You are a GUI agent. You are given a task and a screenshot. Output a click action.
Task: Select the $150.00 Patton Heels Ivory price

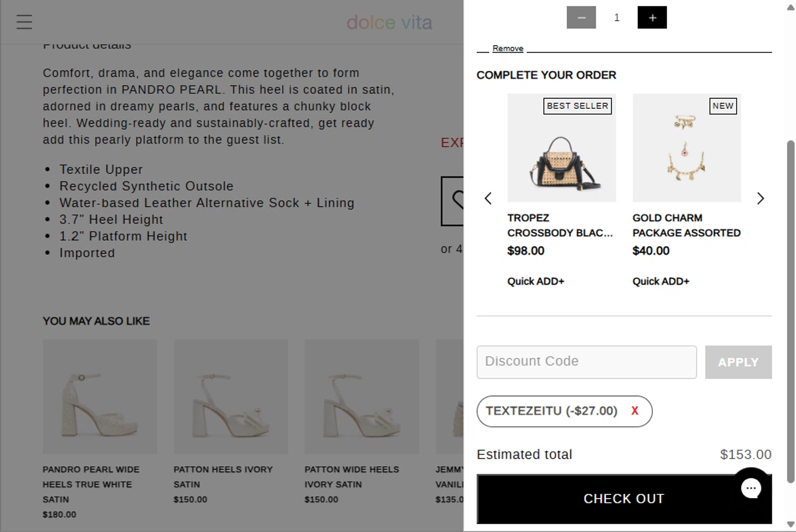191,500
